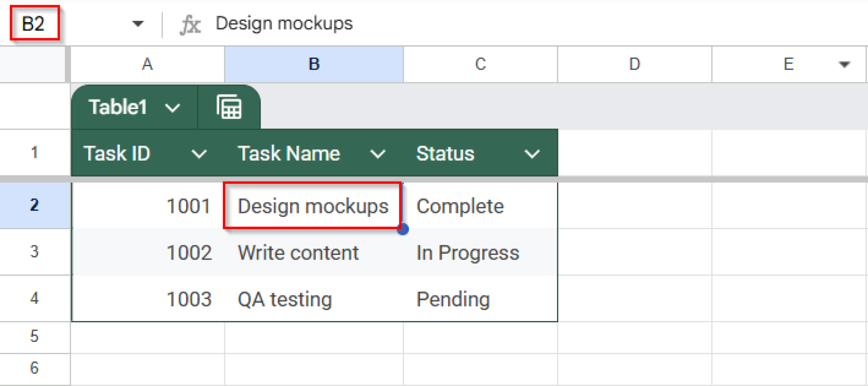868x386 pixels.
Task: Select column A header
Action: (x=147, y=64)
